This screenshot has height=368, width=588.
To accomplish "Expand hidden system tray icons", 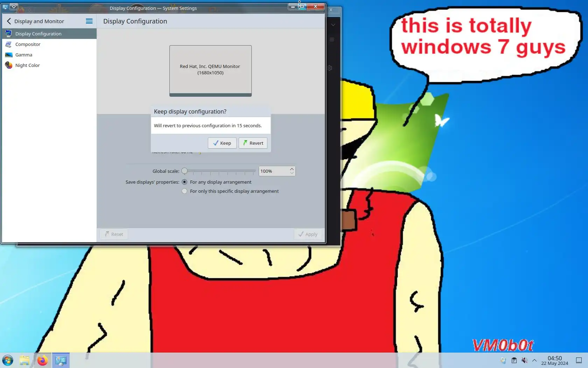I will 534,360.
